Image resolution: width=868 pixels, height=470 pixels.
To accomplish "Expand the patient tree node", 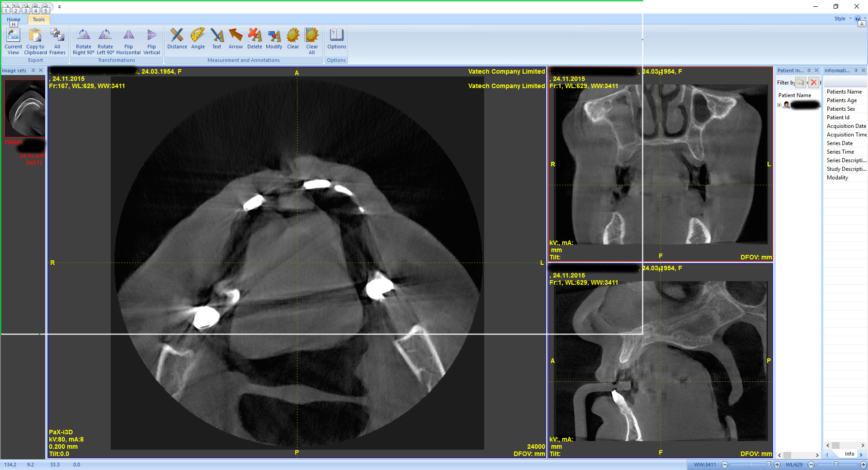I will point(779,105).
